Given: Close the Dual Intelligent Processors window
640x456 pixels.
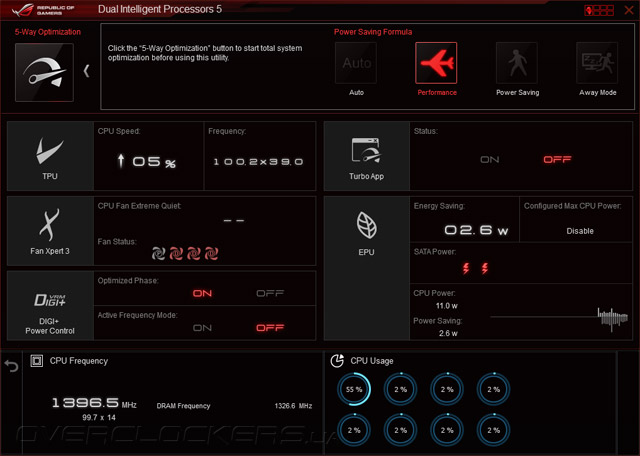Looking at the screenshot, I should click(x=629, y=10).
